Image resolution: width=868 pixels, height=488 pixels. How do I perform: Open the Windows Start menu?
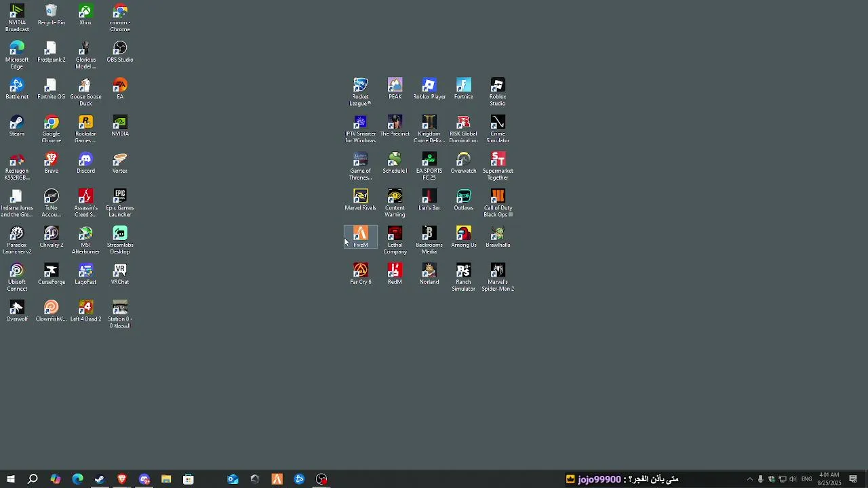point(11,479)
